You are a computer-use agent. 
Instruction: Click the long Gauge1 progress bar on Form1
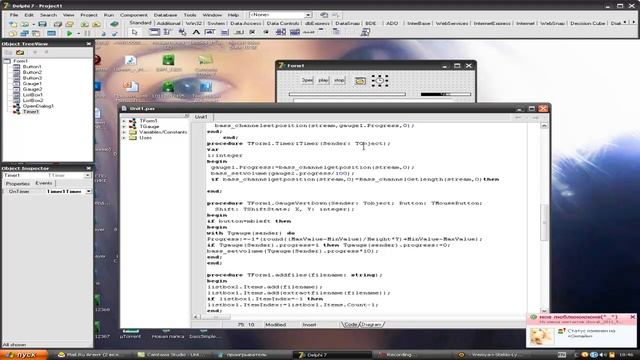click(x=347, y=94)
